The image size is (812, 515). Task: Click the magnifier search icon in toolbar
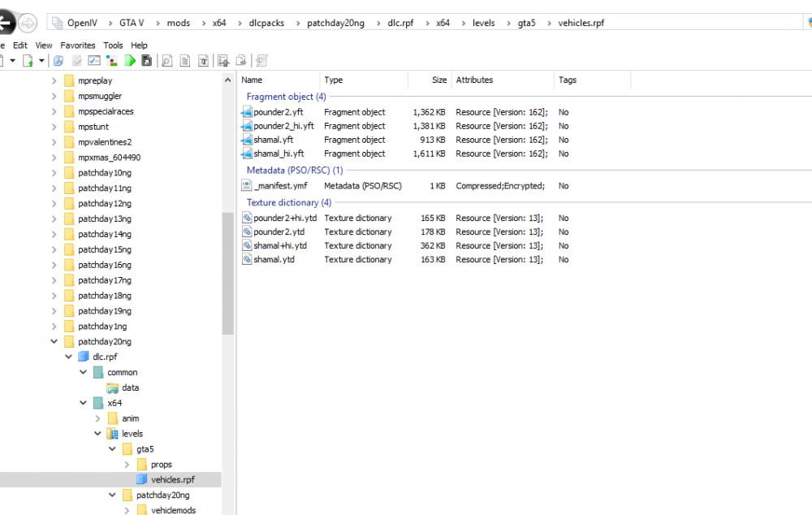coord(166,61)
